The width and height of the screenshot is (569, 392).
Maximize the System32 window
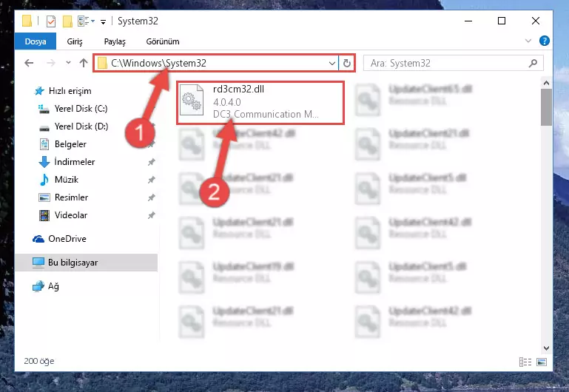click(x=502, y=21)
